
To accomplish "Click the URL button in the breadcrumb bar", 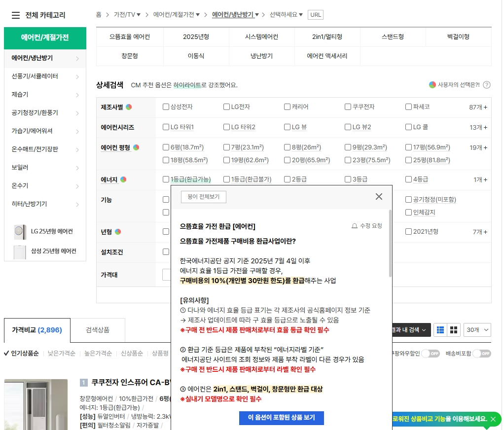I will 316,14.
